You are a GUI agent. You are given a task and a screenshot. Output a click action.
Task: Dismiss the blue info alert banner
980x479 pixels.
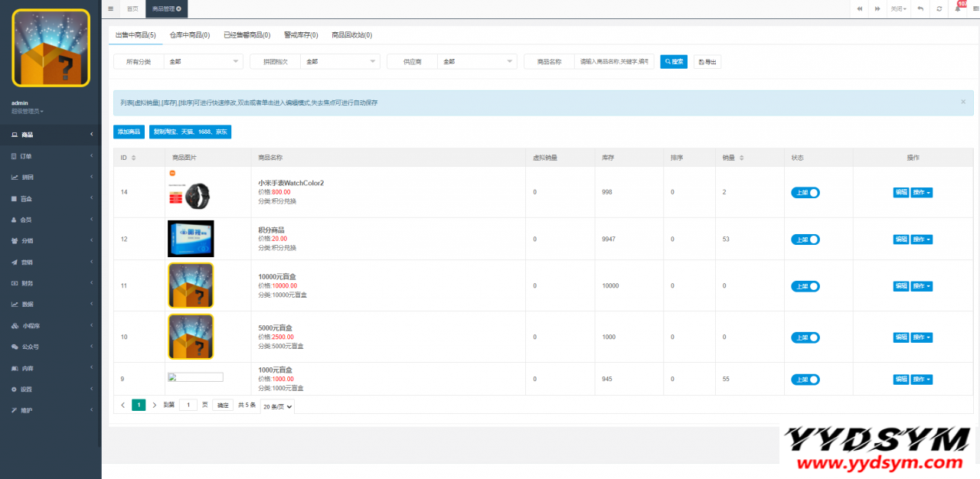point(962,102)
